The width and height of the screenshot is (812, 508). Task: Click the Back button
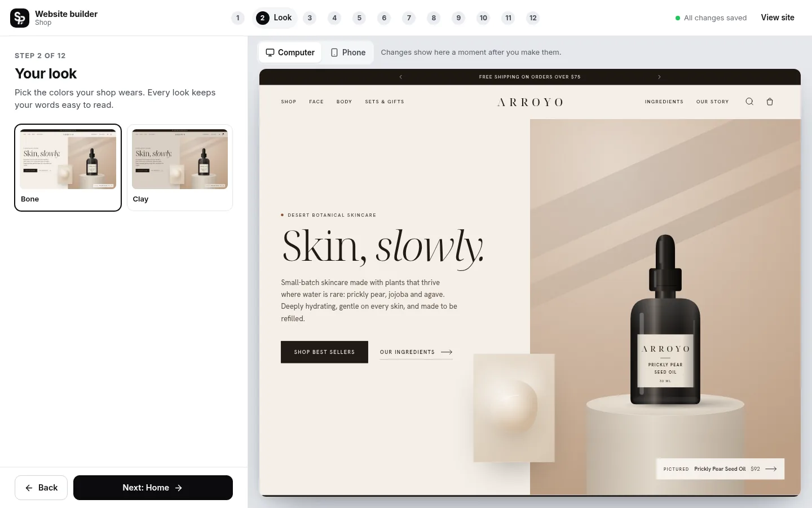(x=41, y=488)
